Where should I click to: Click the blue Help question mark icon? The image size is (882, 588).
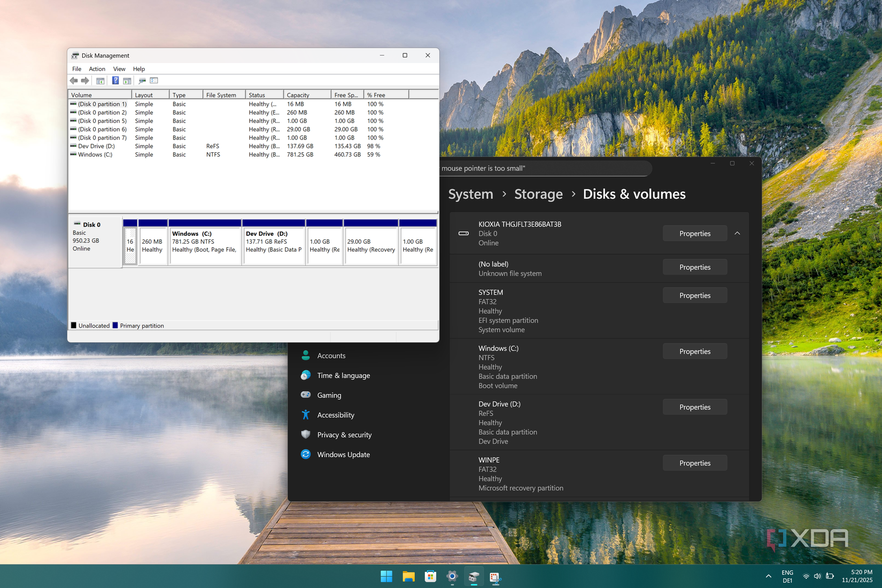115,81
